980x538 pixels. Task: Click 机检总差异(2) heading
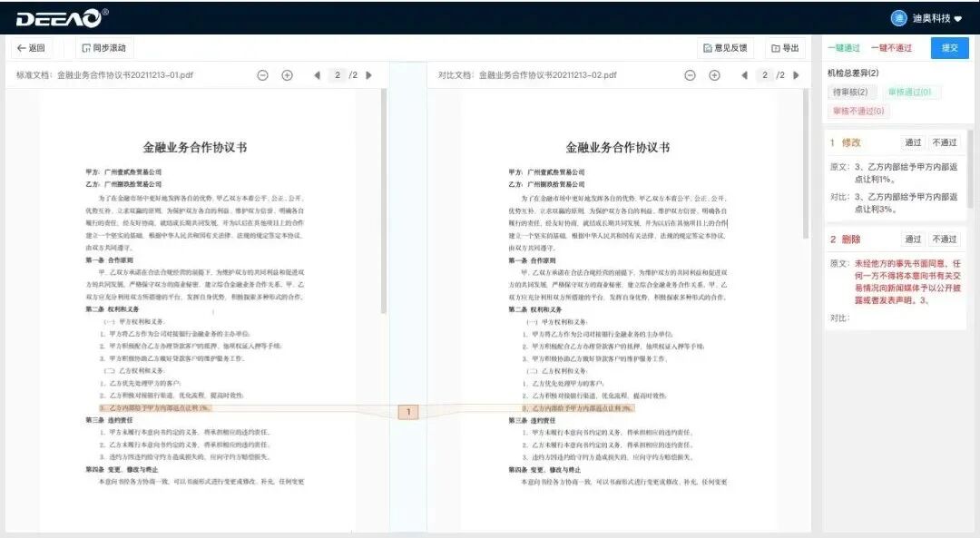[x=853, y=73]
